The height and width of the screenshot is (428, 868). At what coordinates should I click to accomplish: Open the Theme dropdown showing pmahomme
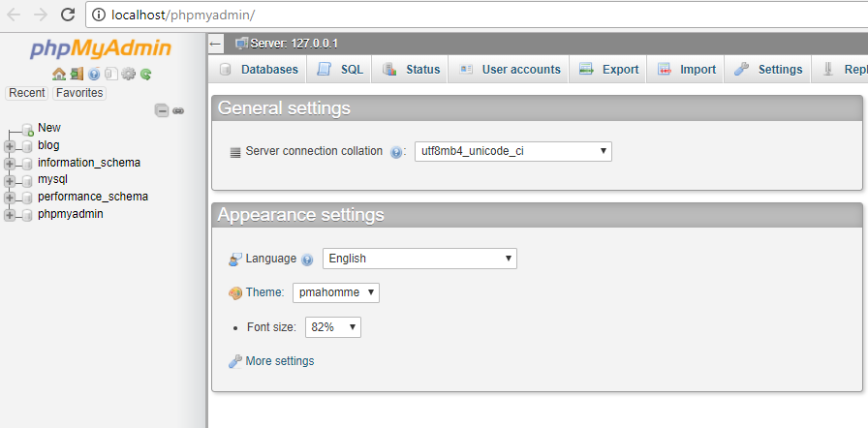point(336,292)
